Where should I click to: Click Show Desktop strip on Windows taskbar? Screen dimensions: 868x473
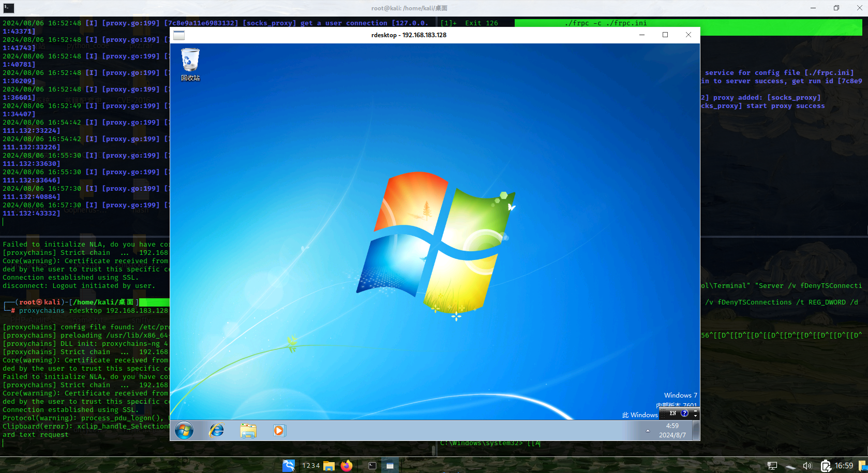[x=696, y=430]
